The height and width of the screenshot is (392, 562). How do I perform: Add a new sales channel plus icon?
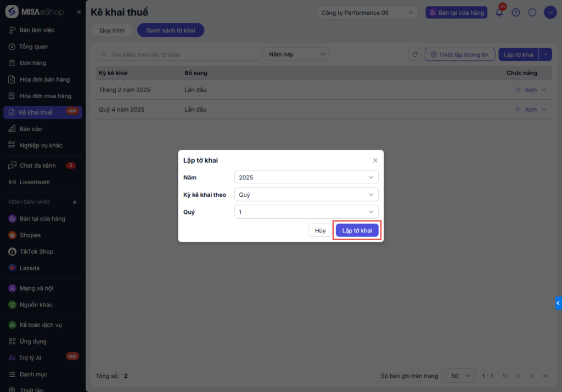click(x=75, y=202)
